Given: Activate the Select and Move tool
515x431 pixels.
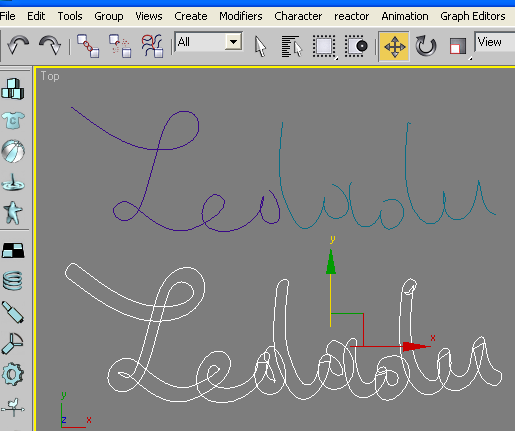Looking at the screenshot, I should [394, 46].
